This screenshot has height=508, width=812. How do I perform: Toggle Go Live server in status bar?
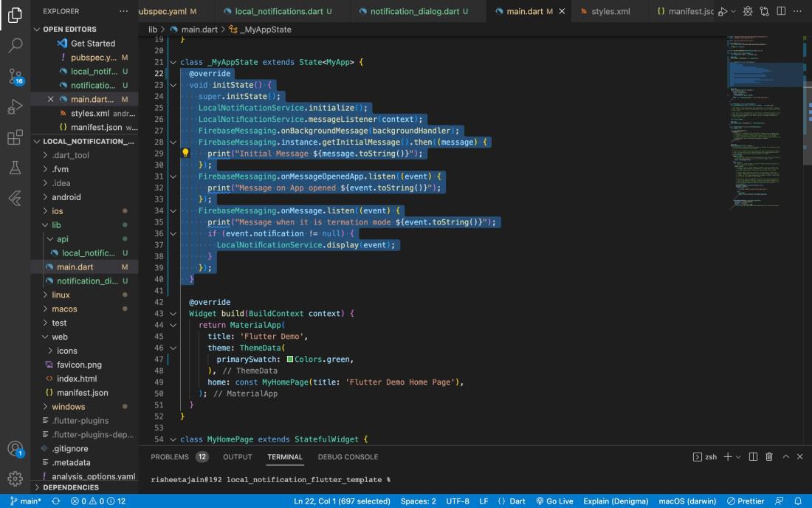tap(555, 501)
